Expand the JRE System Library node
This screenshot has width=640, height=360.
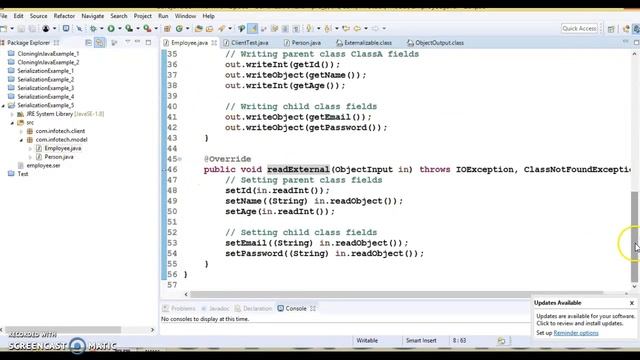(x=12, y=114)
